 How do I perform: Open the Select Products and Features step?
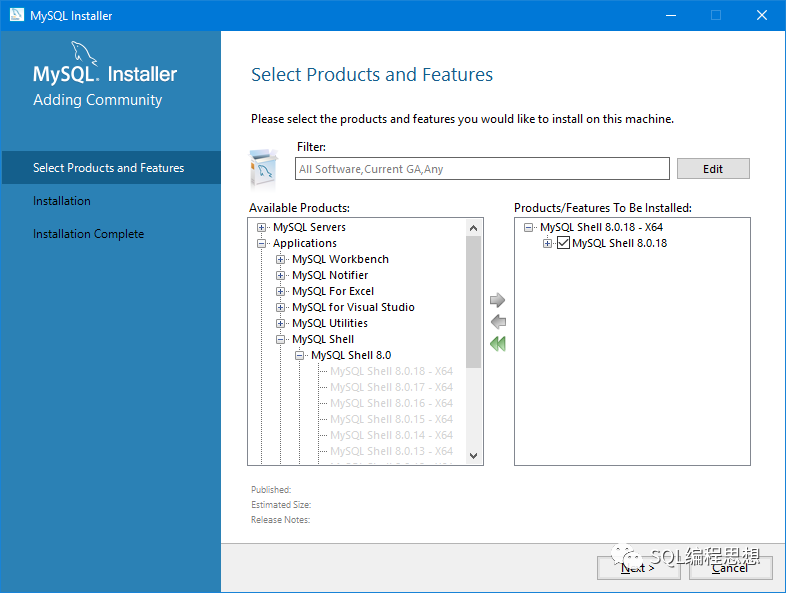[111, 167]
